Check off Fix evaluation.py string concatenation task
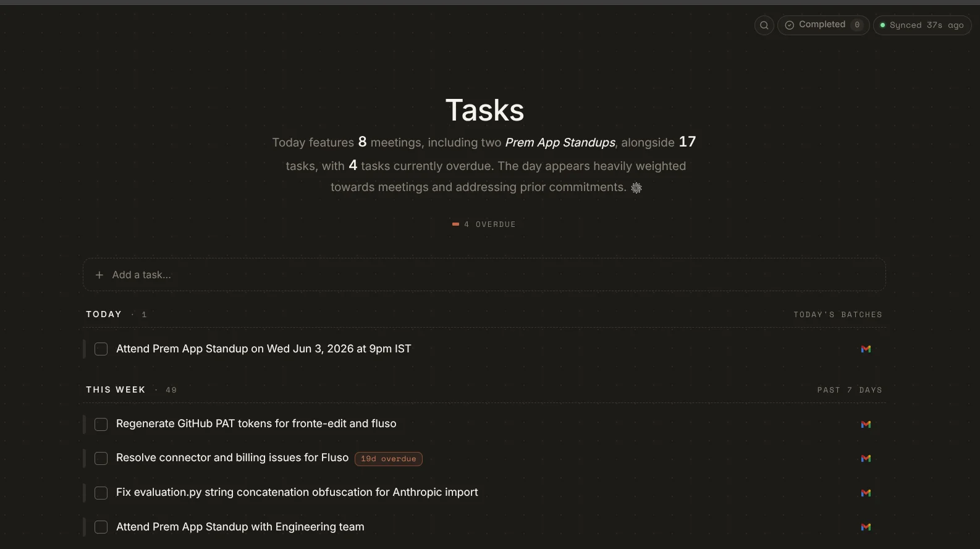 tap(101, 493)
